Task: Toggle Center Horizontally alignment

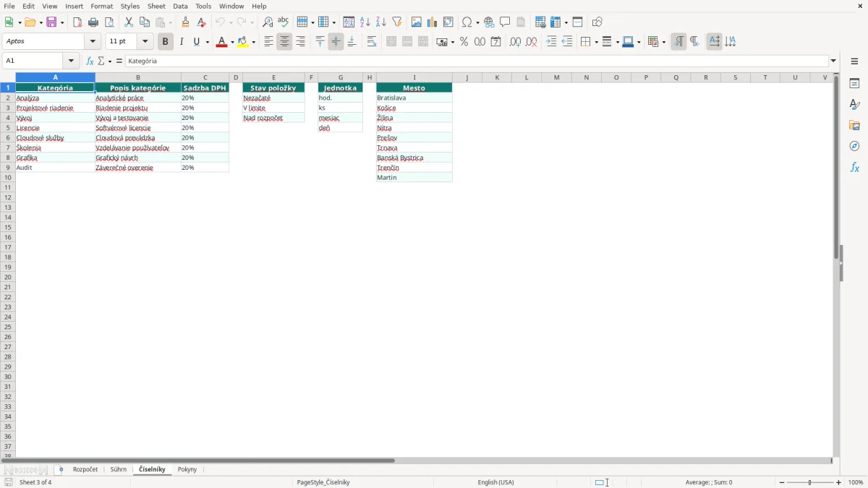Action: click(x=284, y=42)
